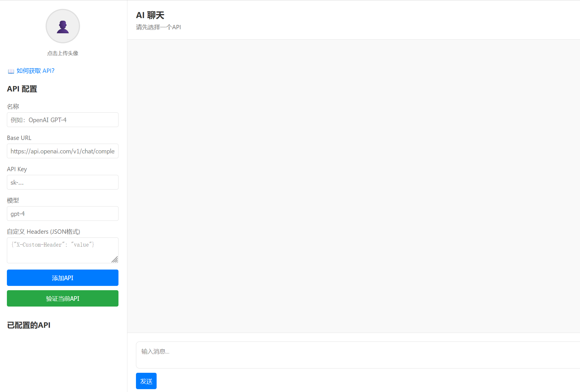Click the AI 聊天 chat title
The width and height of the screenshot is (580, 392).
[150, 15]
